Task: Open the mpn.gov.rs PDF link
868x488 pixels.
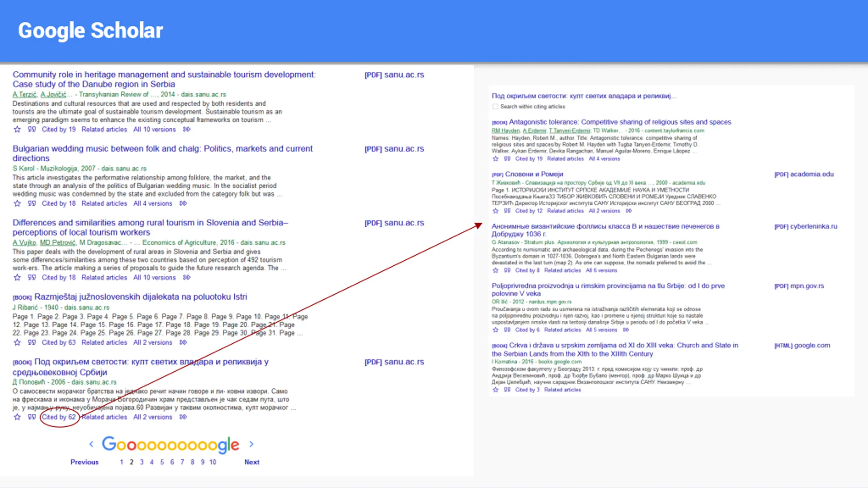Action: click(x=799, y=286)
